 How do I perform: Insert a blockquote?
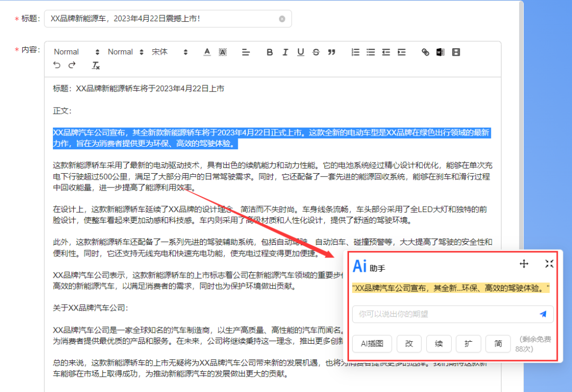tap(331, 52)
